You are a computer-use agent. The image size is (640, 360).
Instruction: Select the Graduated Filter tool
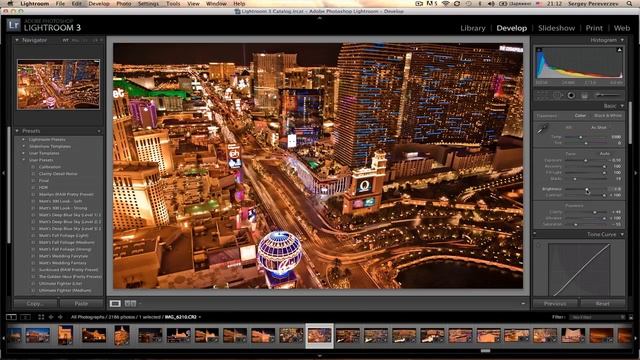pos(584,95)
